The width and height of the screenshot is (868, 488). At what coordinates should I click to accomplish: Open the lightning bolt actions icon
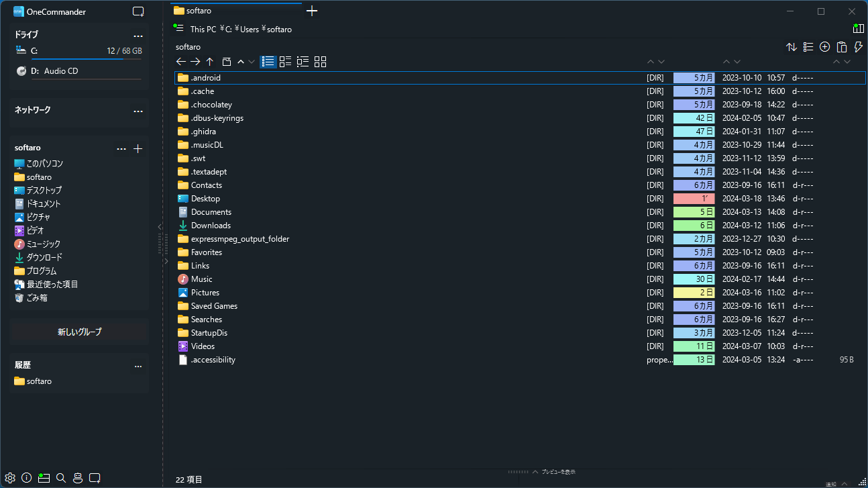pyautogui.click(x=858, y=47)
